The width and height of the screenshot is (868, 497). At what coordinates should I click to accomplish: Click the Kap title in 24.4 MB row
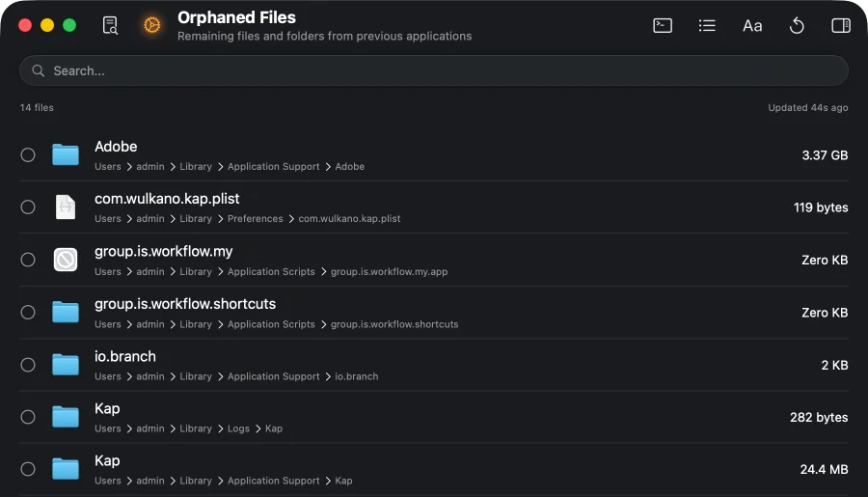click(107, 460)
